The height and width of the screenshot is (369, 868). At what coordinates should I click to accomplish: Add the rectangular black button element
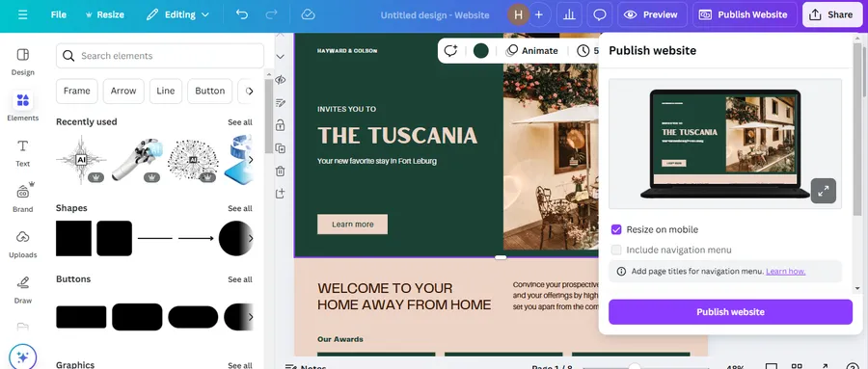(x=81, y=317)
